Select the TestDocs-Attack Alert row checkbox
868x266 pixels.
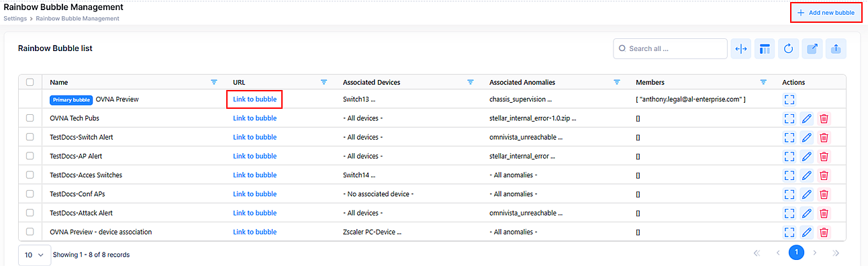[30, 213]
